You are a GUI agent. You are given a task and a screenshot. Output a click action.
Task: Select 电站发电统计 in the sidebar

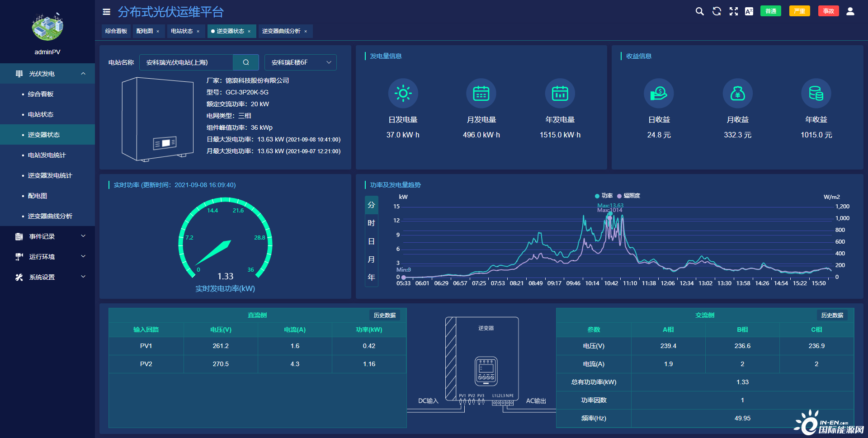pos(47,155)
